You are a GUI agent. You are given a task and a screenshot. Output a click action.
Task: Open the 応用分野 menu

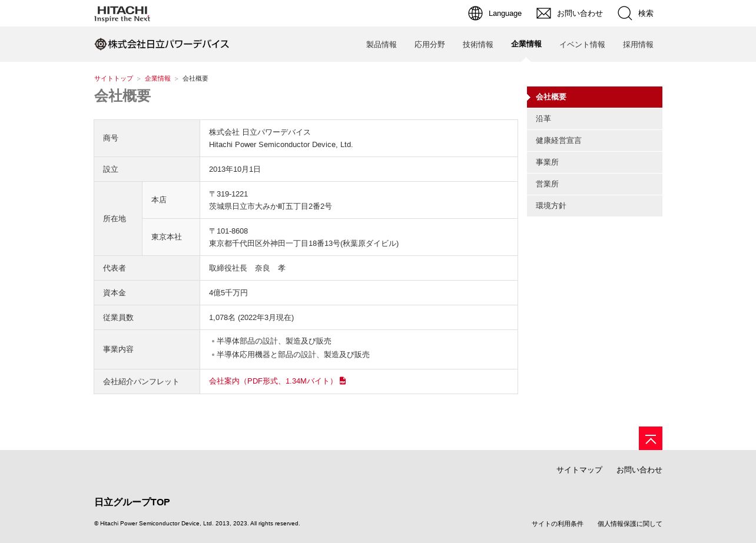point(430,45)
